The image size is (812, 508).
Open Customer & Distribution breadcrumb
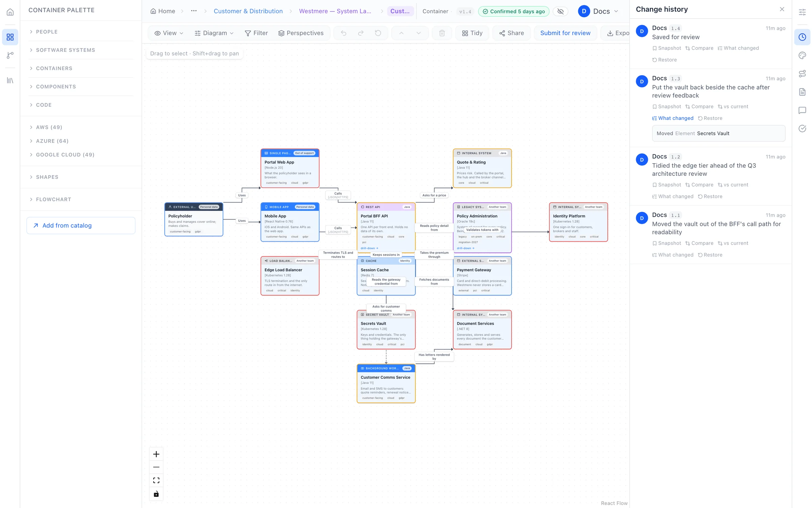click(x=248, y=11)
